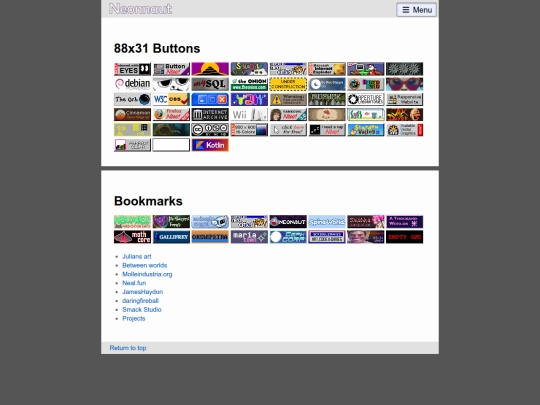Open the Empty God bookmark banner
The image size is (540, 405).
[x=405, y=237]
